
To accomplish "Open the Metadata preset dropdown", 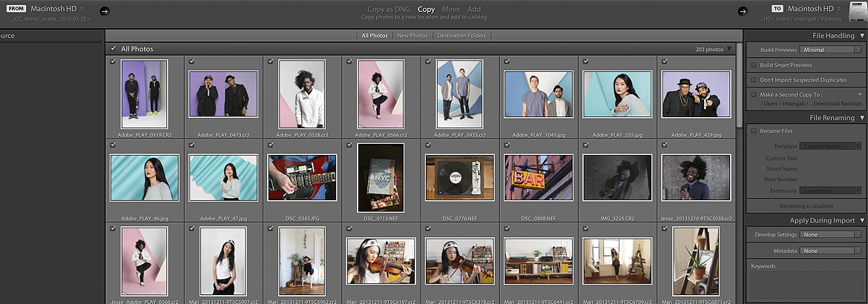I will [829, 251].
